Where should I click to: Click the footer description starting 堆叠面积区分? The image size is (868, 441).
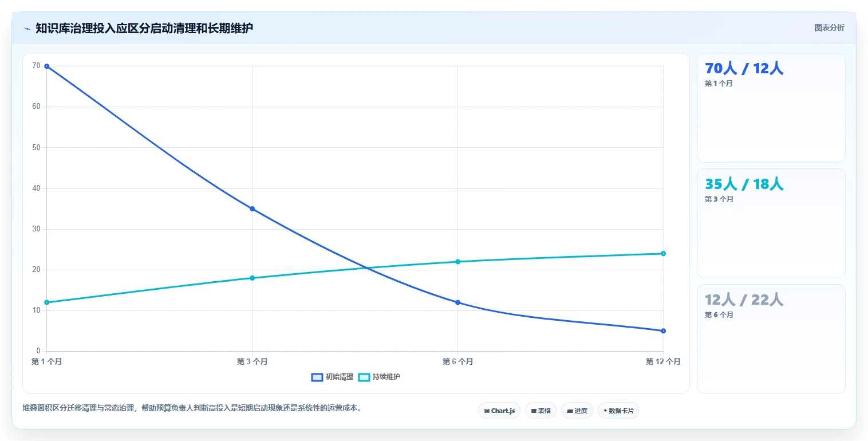tap(192, 408)
